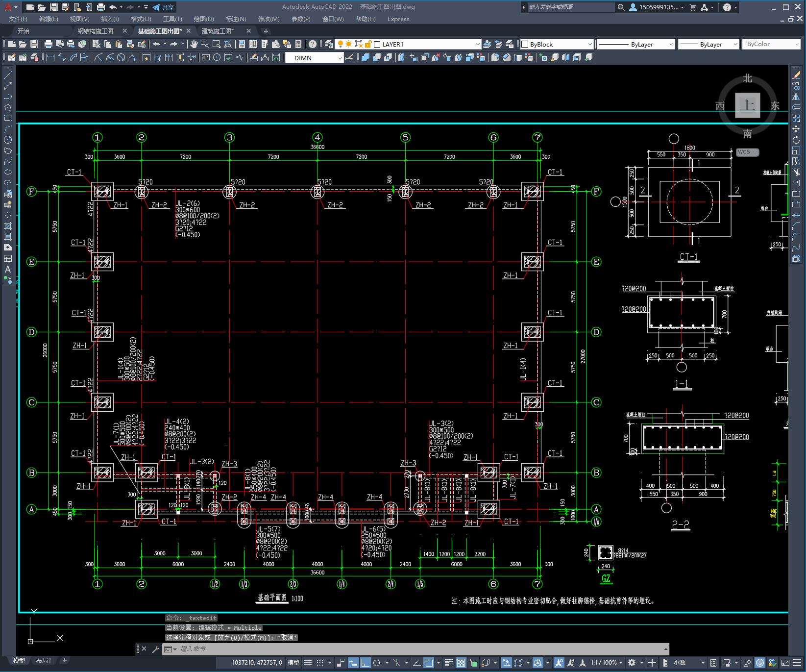Click the Erase tool in modify toolbar

point(796,75)
